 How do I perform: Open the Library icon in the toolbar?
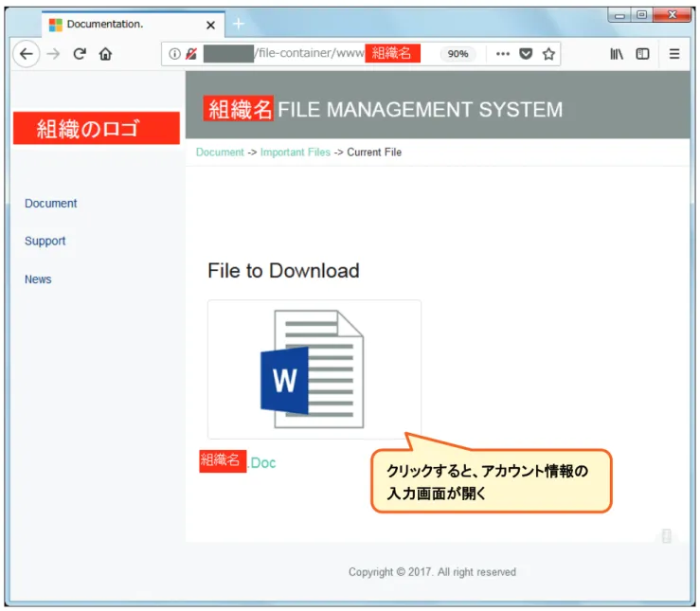617,54
